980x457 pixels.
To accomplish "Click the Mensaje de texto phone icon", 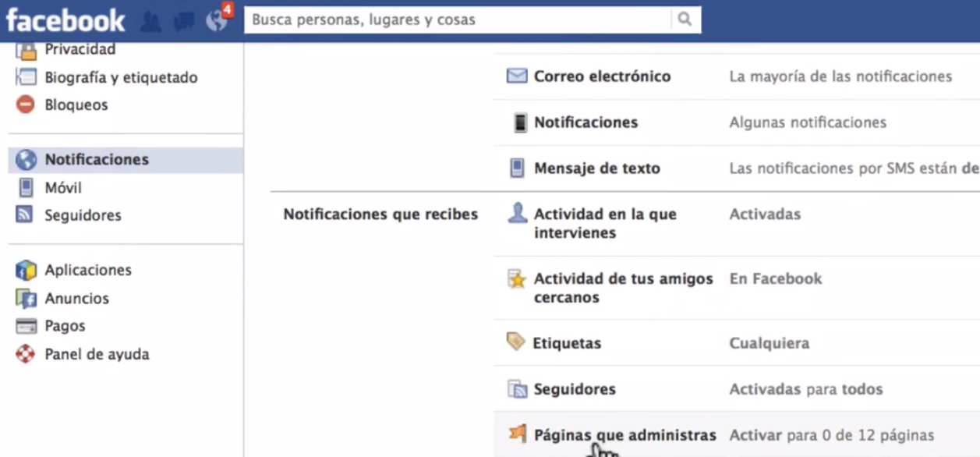I will point(517,168).
